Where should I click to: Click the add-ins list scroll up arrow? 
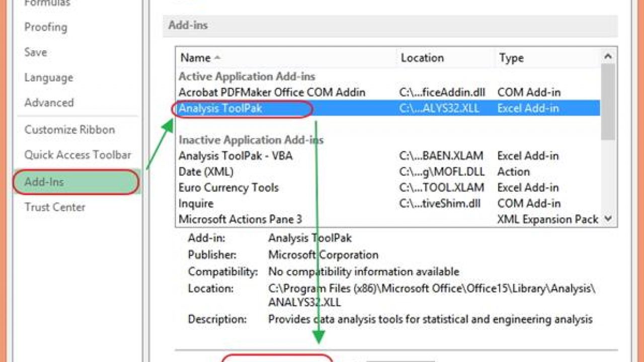[609, 56]
